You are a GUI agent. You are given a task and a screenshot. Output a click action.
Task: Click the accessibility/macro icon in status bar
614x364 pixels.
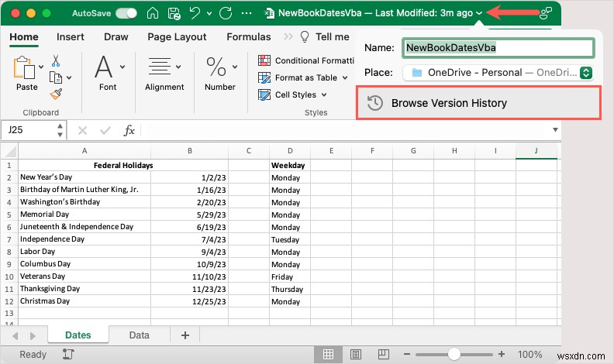[68, 354]
